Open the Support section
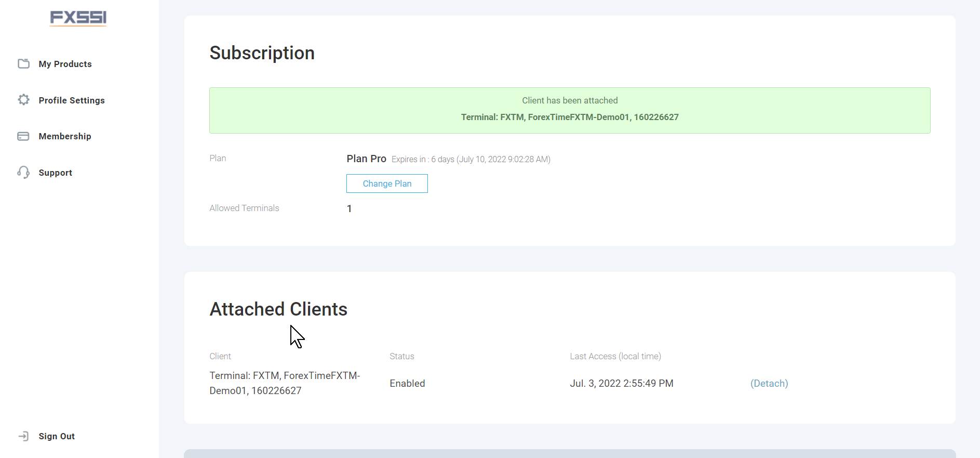 pos(55,173)
